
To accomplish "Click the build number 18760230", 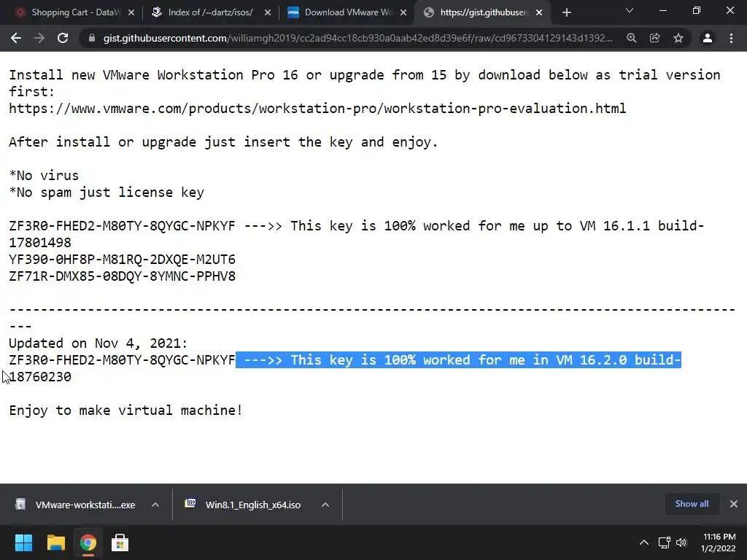I will 40,377.
